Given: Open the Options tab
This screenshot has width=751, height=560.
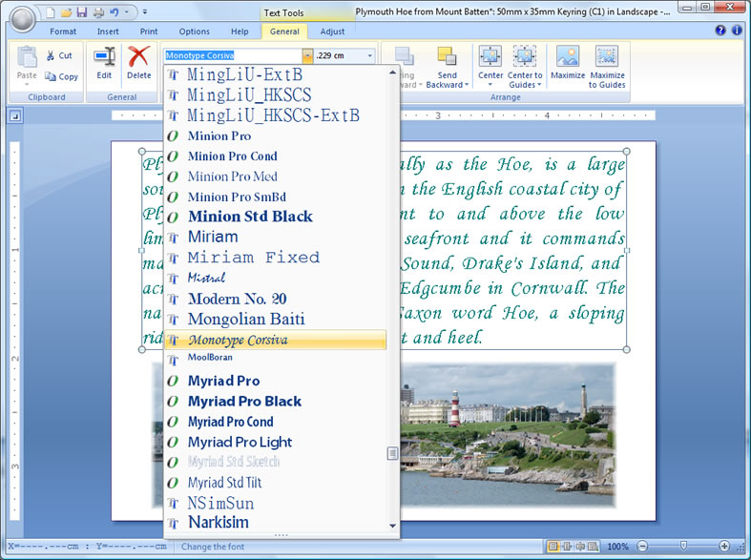Looking at the screenshot, I should (x=194, y=31).
